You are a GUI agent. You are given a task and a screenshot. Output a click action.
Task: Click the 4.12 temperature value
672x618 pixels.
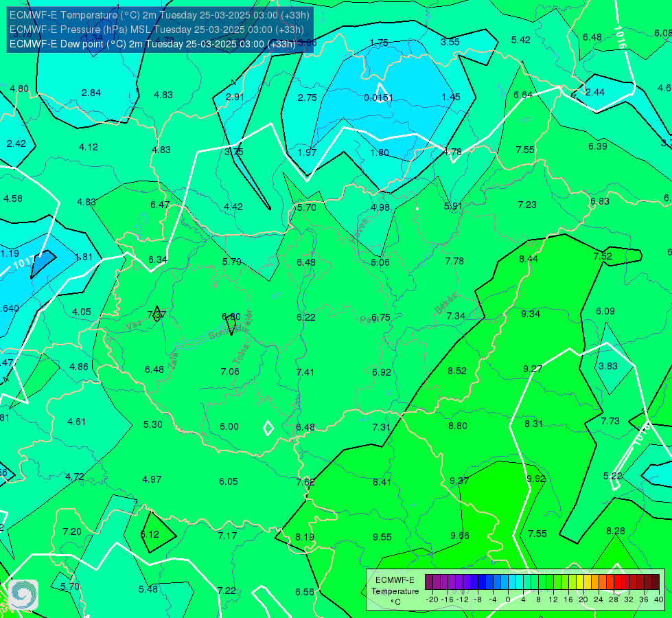coord(89,147)
